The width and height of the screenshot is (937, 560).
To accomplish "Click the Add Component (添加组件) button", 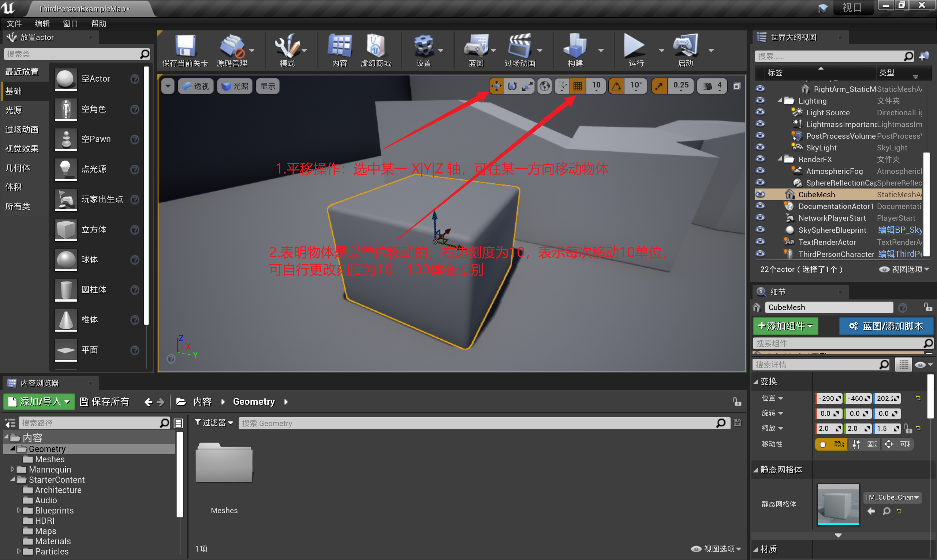I will click(x=786, y=326).
